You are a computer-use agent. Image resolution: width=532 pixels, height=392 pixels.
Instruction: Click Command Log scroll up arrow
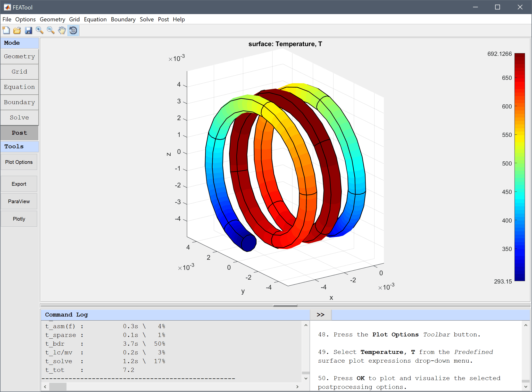(306, 325)
